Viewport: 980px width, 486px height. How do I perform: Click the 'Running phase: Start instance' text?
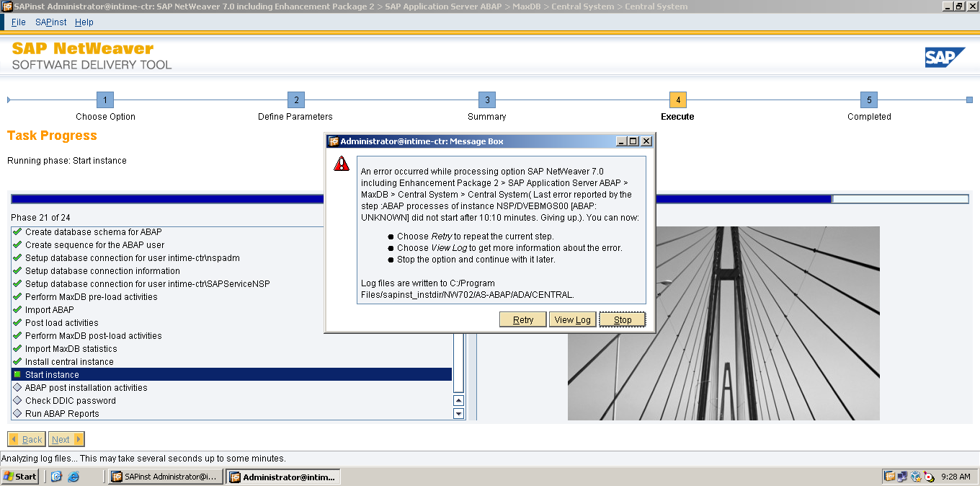pyautogui.click(x=67, y=161)
